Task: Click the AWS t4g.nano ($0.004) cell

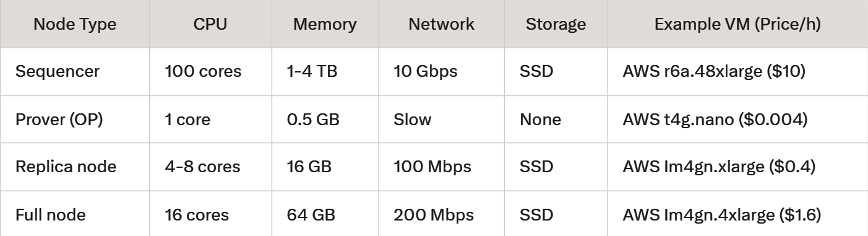Action: tap(715, 119)
